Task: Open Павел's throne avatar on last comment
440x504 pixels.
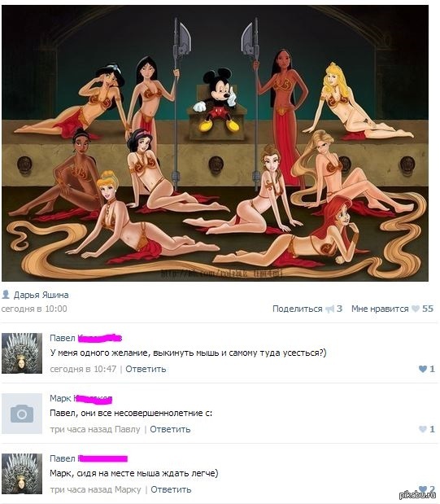Action: 22,474
